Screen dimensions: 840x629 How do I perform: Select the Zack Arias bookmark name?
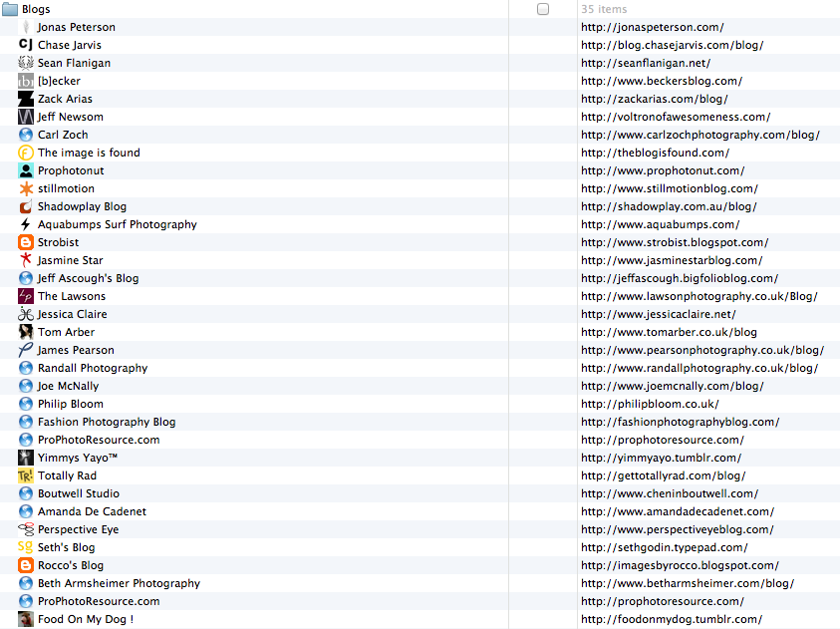tap(65, 99)
